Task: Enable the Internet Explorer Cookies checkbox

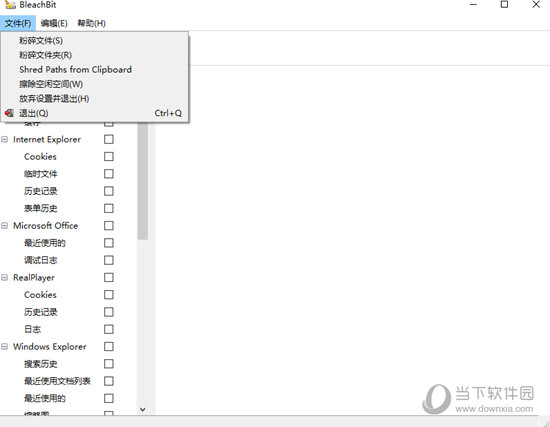Action: point(109,156)
